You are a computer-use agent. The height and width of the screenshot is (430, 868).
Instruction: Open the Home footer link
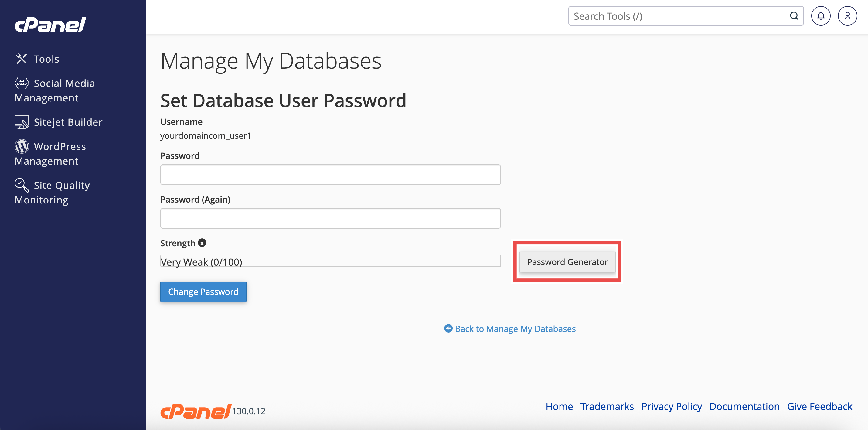click(x=559, y=406)
